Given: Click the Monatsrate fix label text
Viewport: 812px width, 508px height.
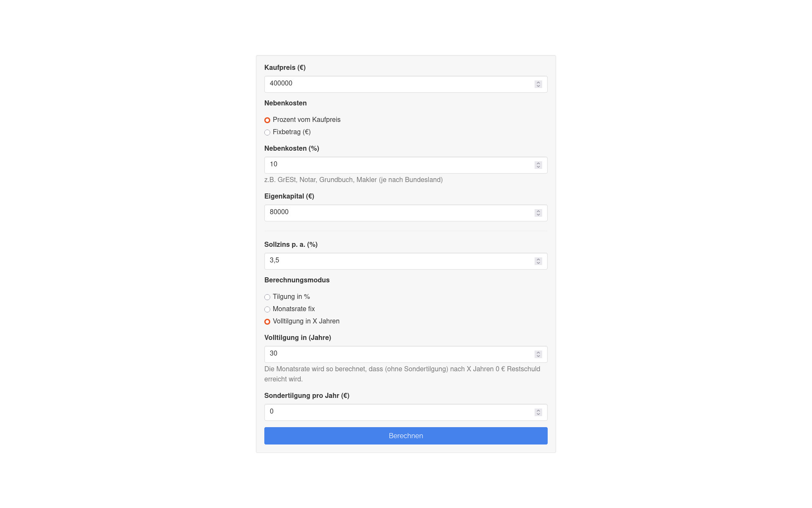Looking at the screenshot, I should tap(294, 309).
